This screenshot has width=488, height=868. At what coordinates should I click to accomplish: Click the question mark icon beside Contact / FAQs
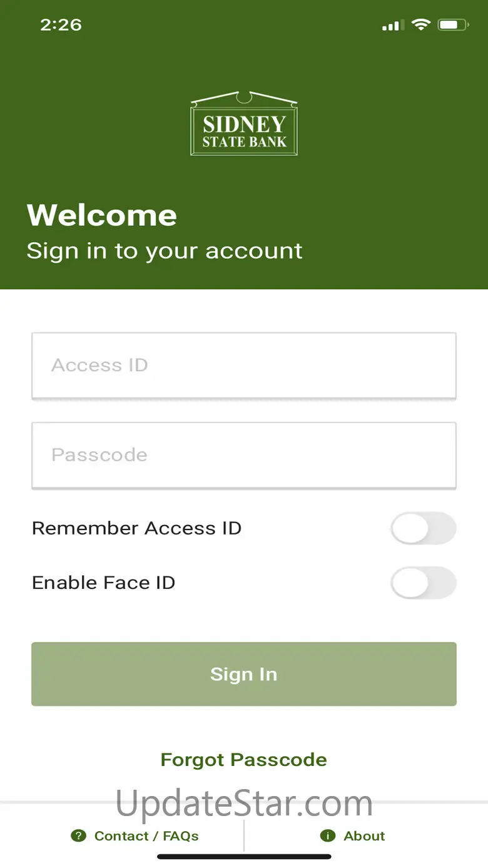tap(78, 835)
